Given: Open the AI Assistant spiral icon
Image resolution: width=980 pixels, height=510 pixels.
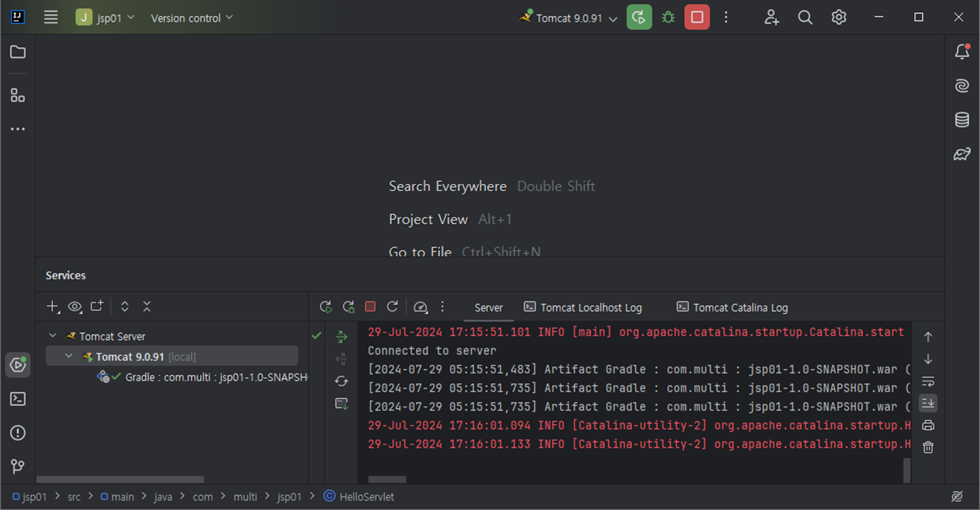Looking at the screenshot, I should coord(962,85).
